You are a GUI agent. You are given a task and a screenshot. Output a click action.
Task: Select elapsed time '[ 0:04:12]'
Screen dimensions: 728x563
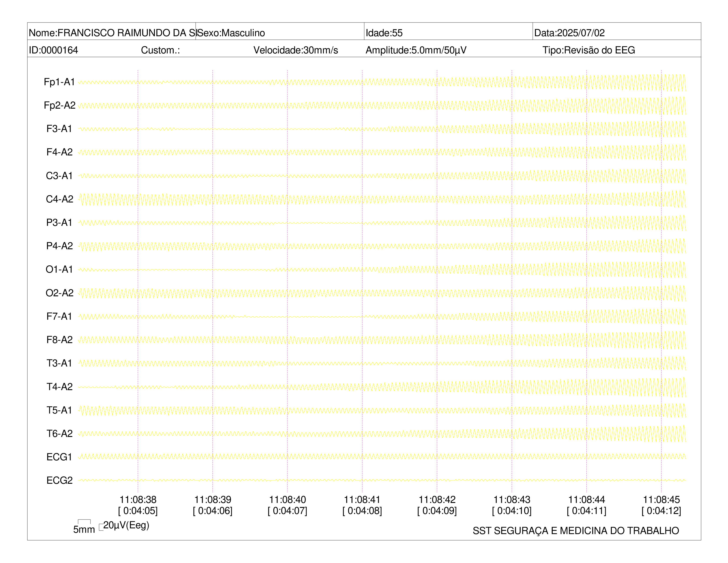click(661, 511)
